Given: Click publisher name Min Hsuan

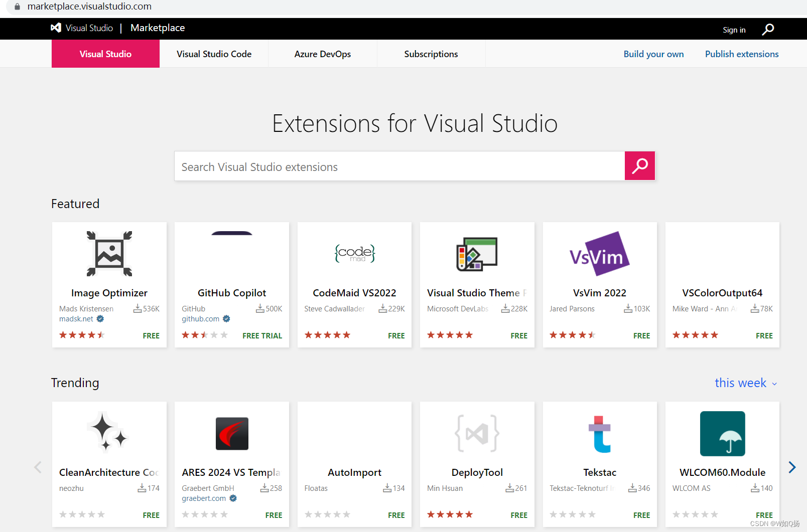Looking at the screenshot, I should point(445,488).
